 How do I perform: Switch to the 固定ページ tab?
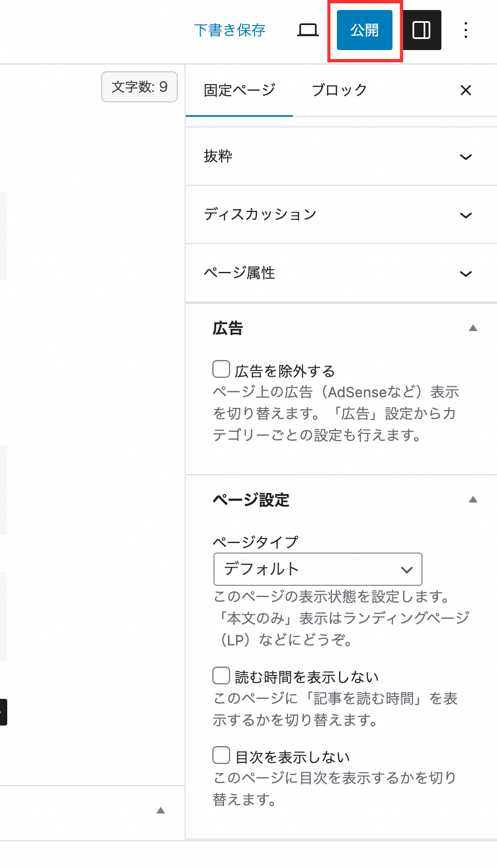(239, 90)
